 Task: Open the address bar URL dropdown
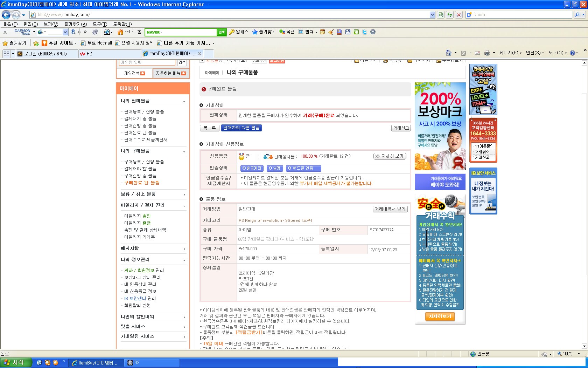pyautogui.click(x=432, y=15)
